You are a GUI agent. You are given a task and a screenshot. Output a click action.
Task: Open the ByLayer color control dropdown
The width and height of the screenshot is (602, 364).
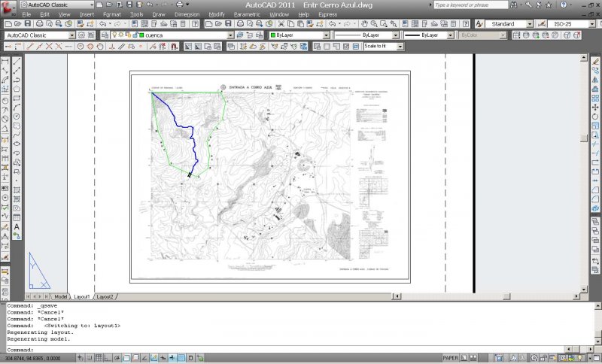(326, 35)
